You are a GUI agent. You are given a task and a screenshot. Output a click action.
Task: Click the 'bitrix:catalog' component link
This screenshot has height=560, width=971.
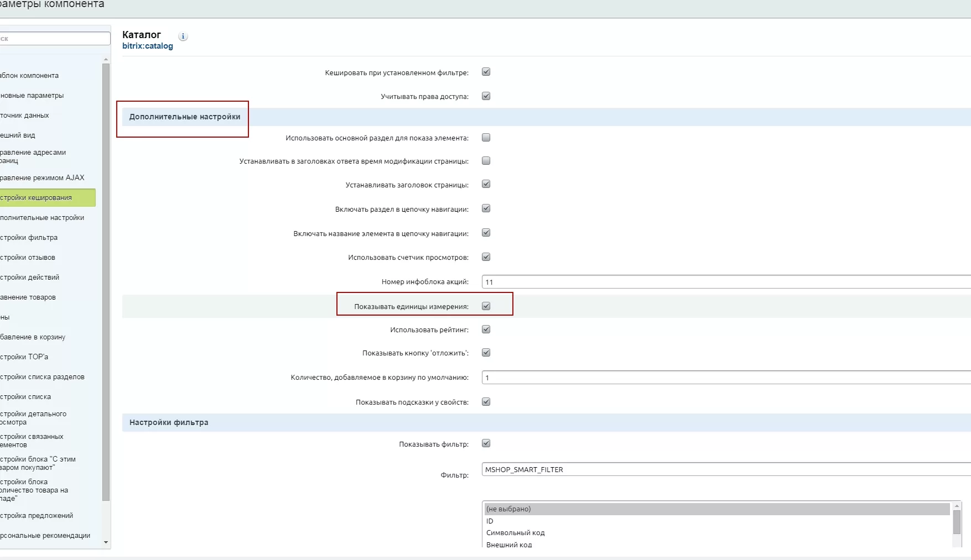click(x=148, y=46)
